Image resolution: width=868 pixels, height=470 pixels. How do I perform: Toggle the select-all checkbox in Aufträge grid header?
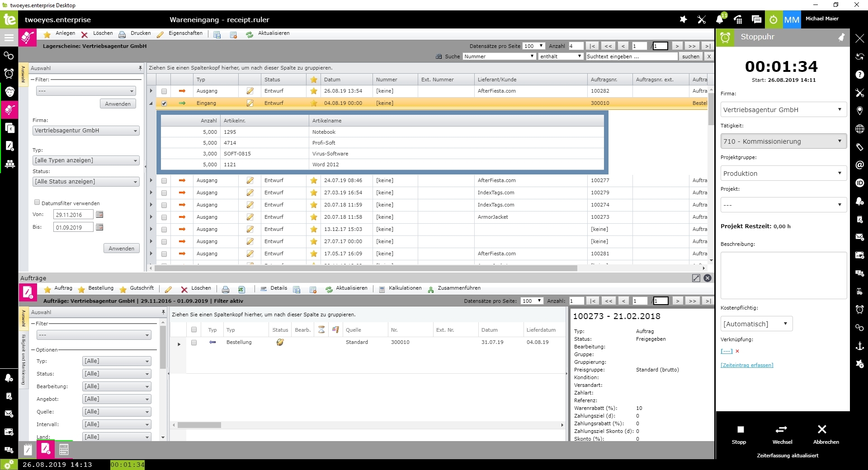tap(194, 330)
